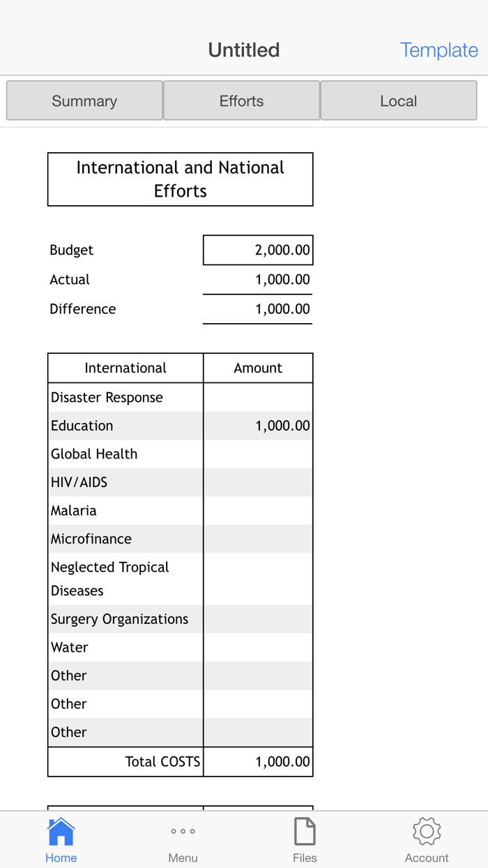Select the Difference value cell
This screenshot has height=868, width=488.
(x=257, y=308)
